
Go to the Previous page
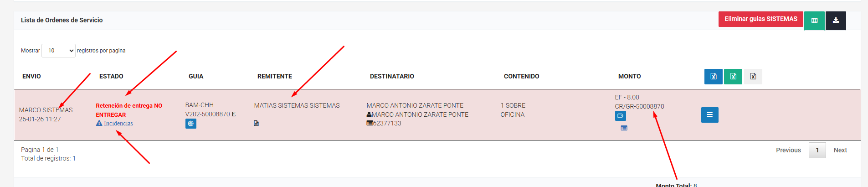(x=788, y=150)
